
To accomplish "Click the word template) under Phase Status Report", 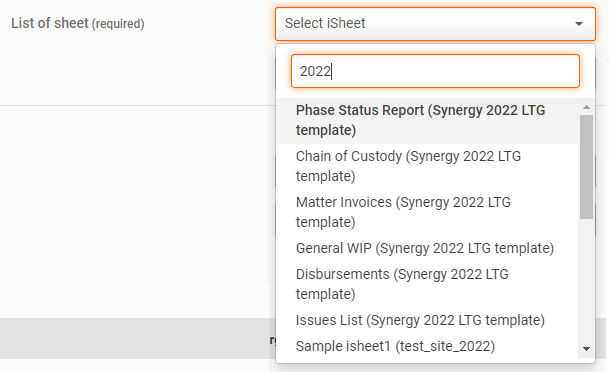I will click(x=326, y=130).
